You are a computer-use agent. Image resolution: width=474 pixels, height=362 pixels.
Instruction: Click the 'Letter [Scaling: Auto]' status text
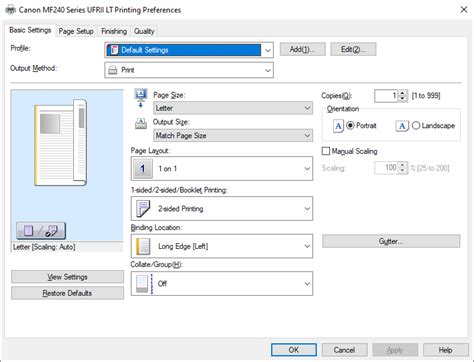tap(44, 247)
